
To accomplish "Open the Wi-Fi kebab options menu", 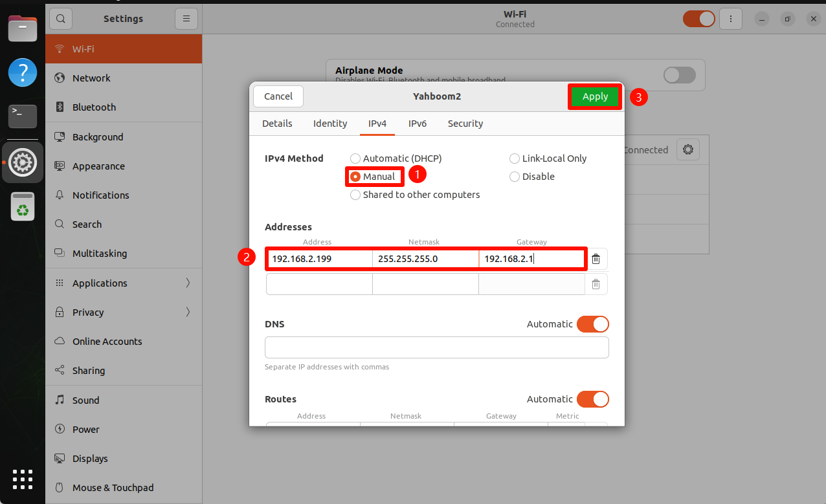I will [x=731, y=19].
